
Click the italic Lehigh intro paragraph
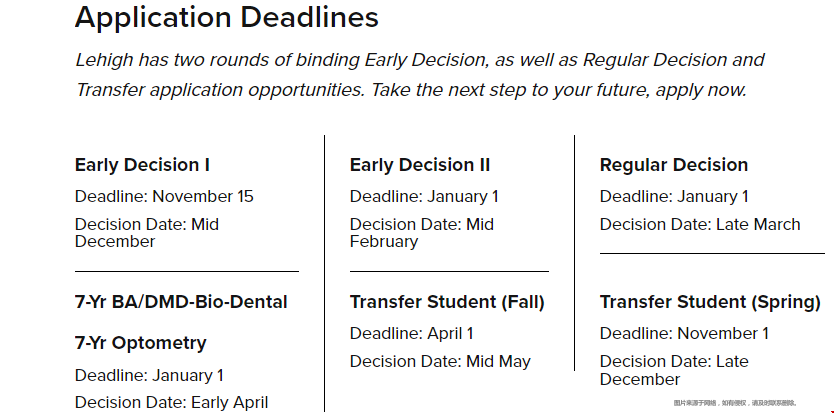coord(420,75)
